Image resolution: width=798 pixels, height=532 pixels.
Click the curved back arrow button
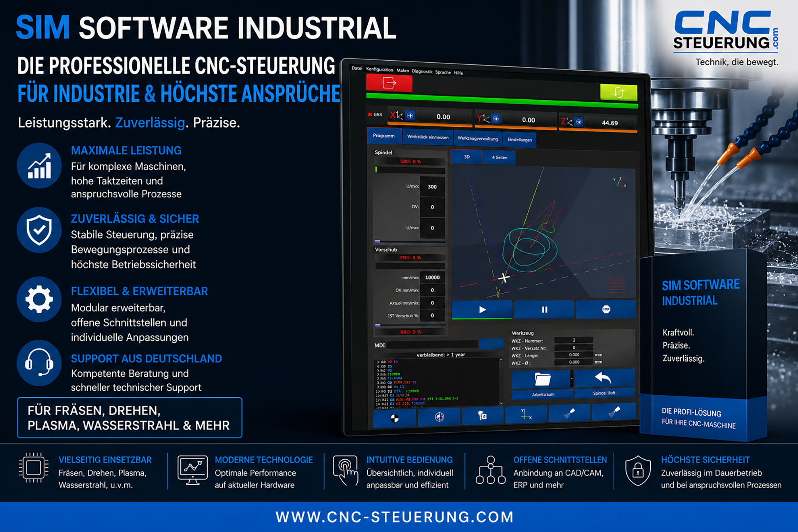pos(604,378)
